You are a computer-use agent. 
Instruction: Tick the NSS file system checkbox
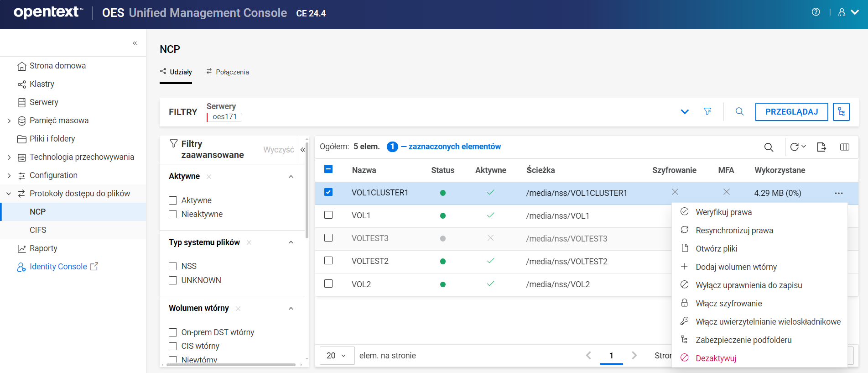(x=173, y=266)
